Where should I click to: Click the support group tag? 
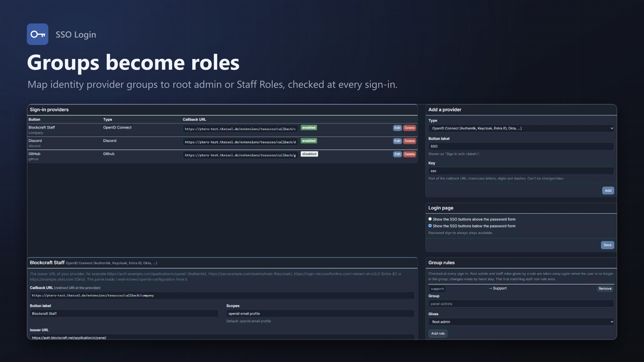point(437,289)
